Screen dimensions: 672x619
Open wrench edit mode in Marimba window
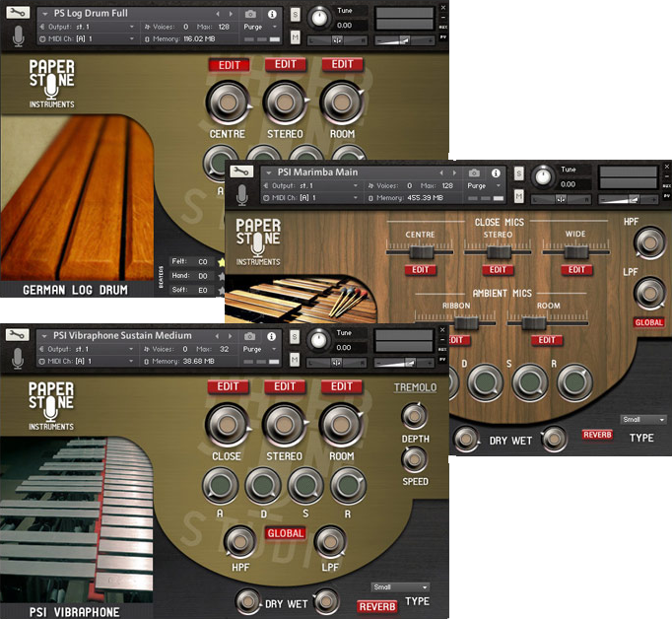[x=241, y=172]
